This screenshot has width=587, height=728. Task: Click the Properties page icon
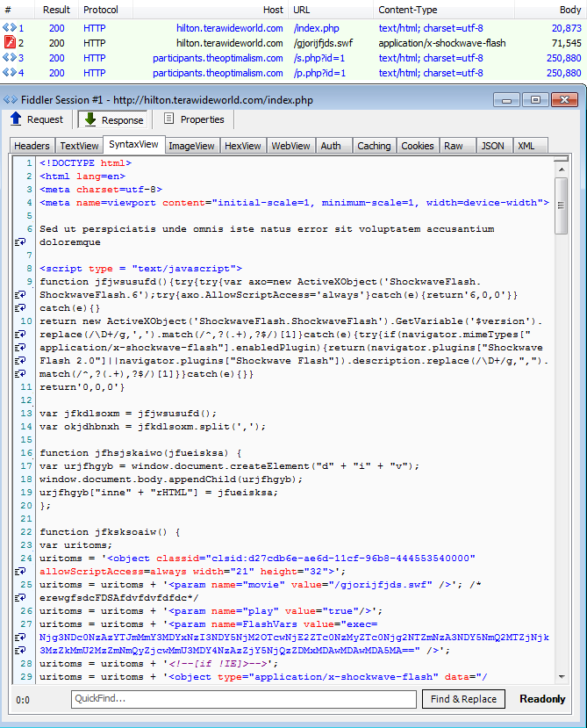click(x=169, y=119)
